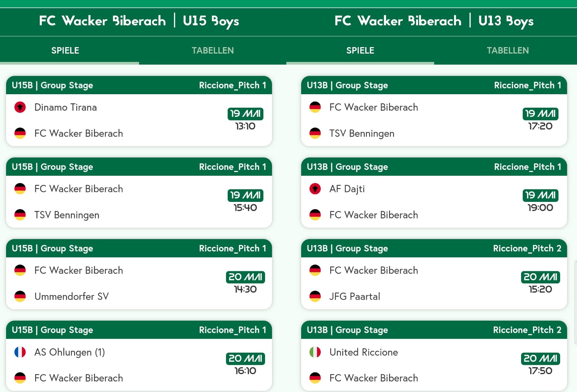
Task: Click the flag beside U15 TSV Benningen
Action: click(x=20, y=215)
